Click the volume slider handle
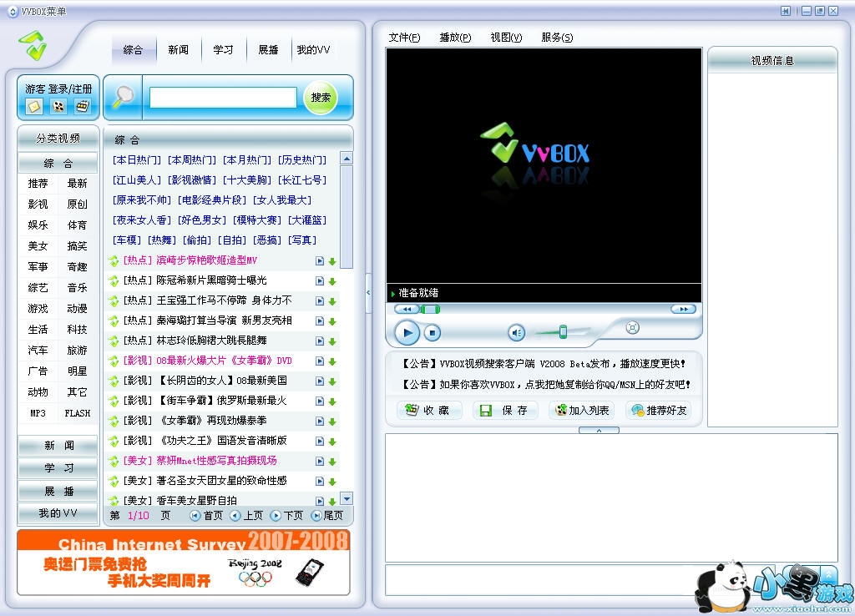Screen dimensions: 855x616 coord(564,331)
